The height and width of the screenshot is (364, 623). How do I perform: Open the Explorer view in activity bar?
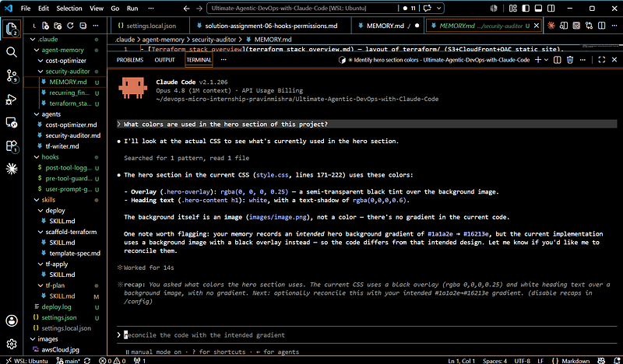click(12, 28)
